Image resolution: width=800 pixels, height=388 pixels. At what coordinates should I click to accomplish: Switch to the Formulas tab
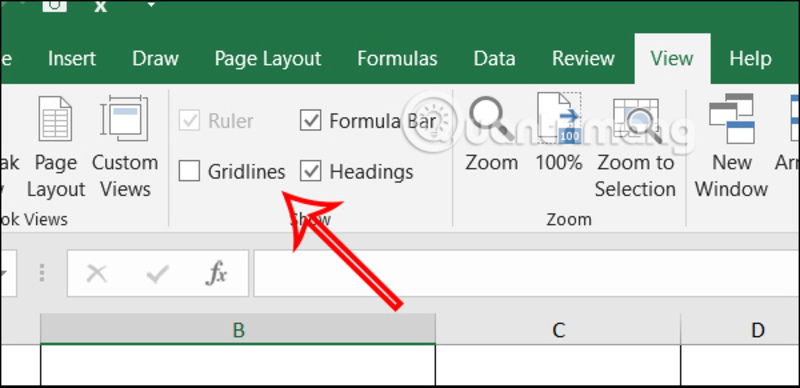pyautogui.click(x=397, y=59)
